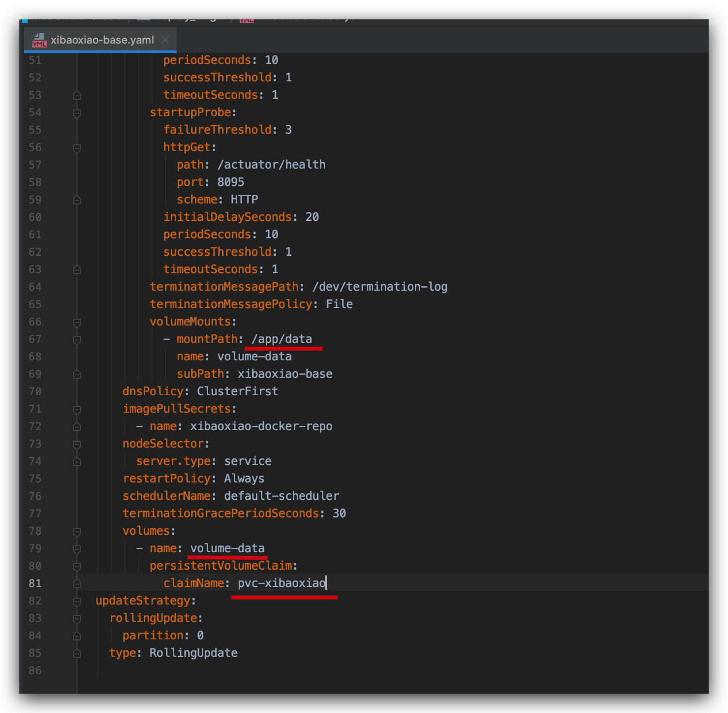
Task: Collapse the persistentVolumeClaim block
Action: click(x=77, y=566)
